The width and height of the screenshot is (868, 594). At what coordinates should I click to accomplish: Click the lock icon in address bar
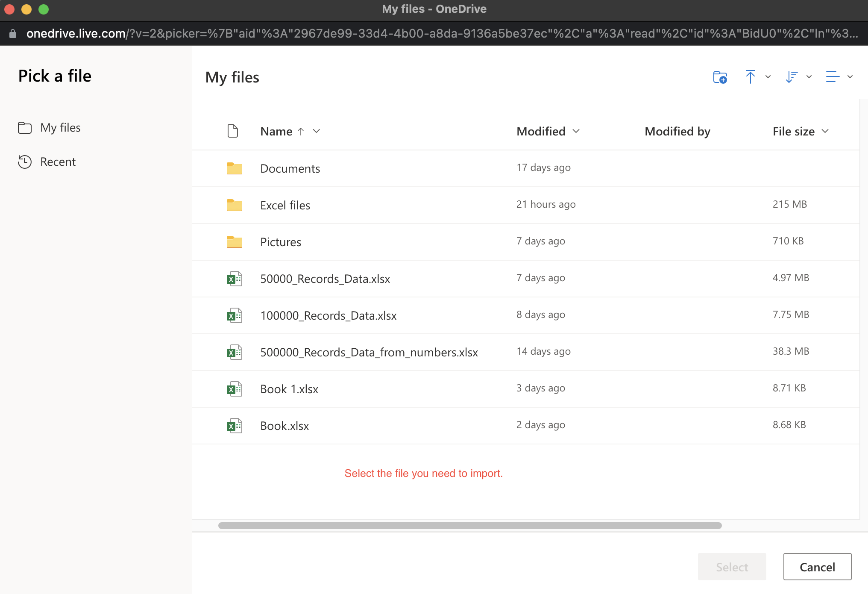click(x=13, y=33)
